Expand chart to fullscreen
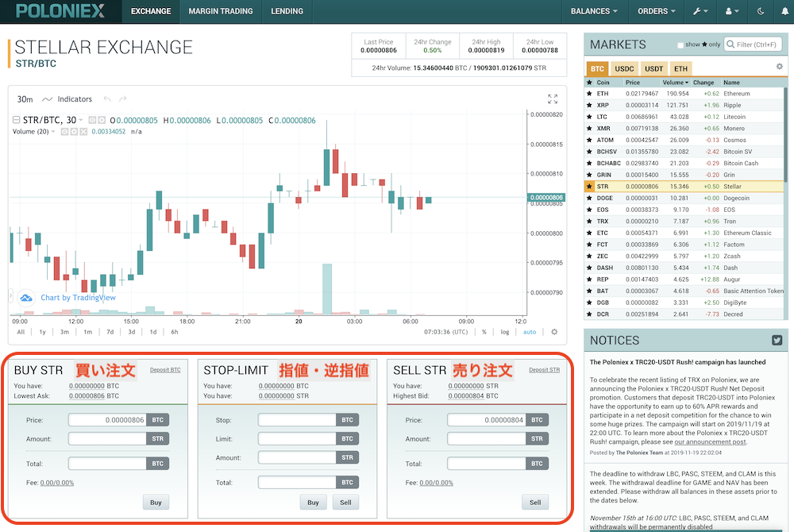794x532 pixels. pos(553,98)
